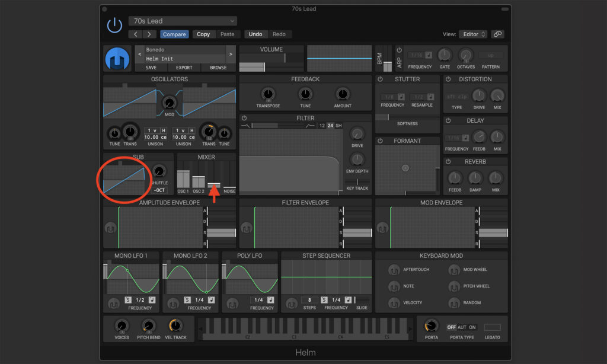Select the Mod Envelope modulation source icon
The height and width of the screenshot is (364, 607).
pyautogui.click(x=382, y=228)
